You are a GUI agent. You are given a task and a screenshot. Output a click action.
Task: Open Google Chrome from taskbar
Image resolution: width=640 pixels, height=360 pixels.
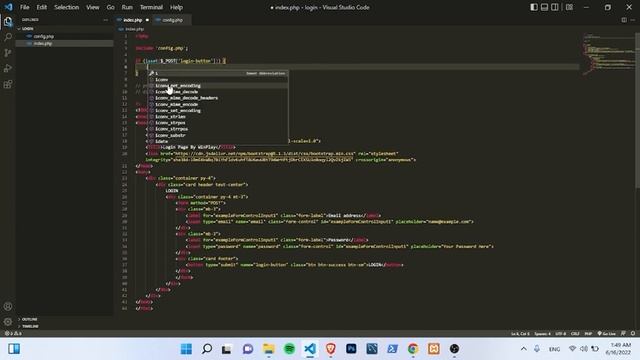click(x=413, y=349)
